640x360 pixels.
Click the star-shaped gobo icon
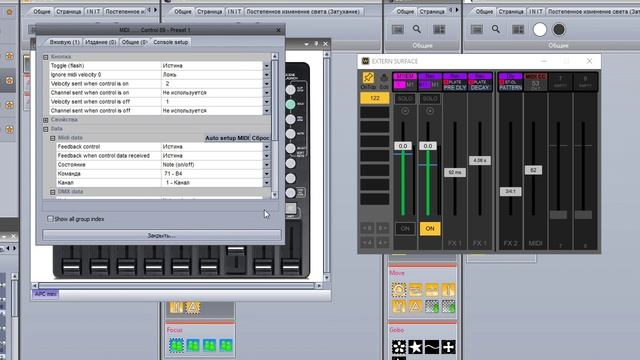coord(416,347)
